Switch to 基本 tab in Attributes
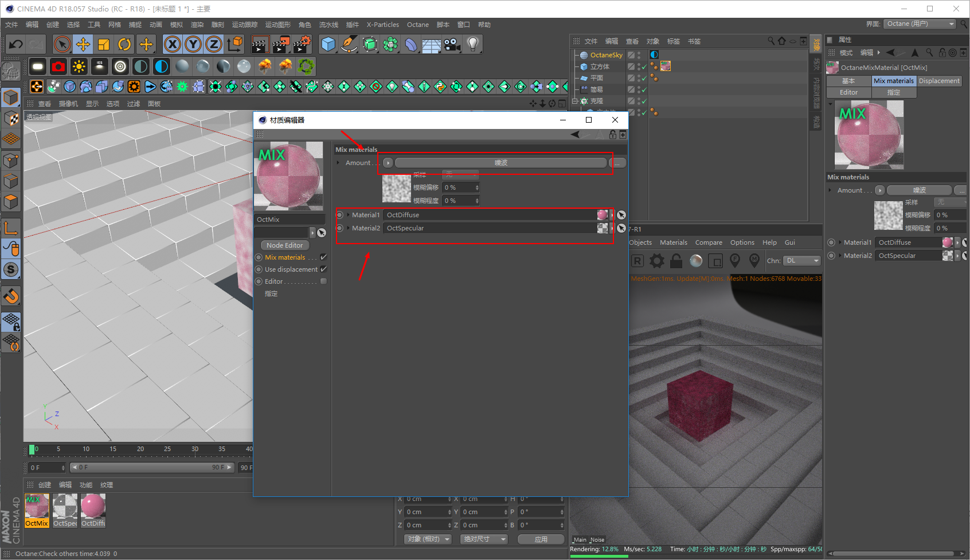The width and height of the screenshot is (970, 560). pyautogui.click(x=848, y=81)
